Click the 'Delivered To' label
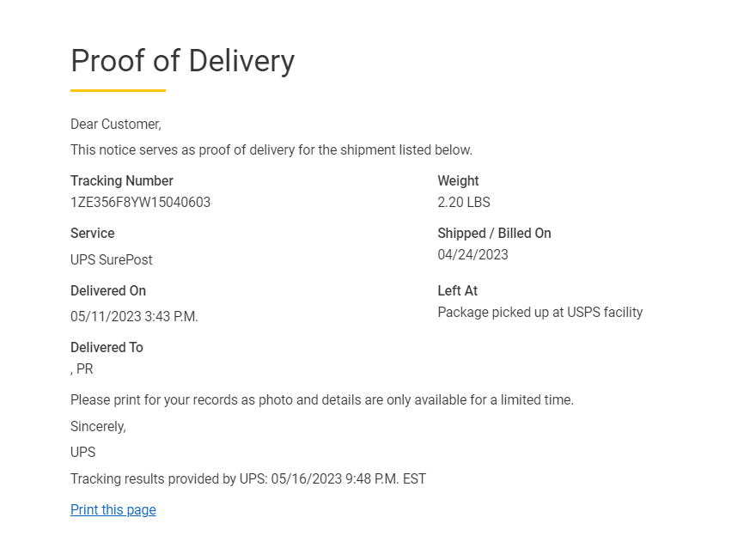The height and width of the screenshot is (542, 756). 107,348
